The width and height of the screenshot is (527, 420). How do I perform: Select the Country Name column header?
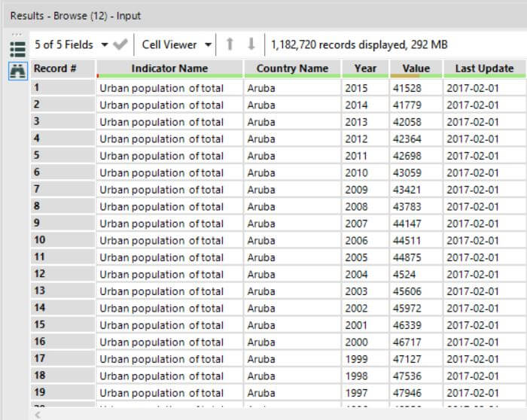tap(292, 68)
